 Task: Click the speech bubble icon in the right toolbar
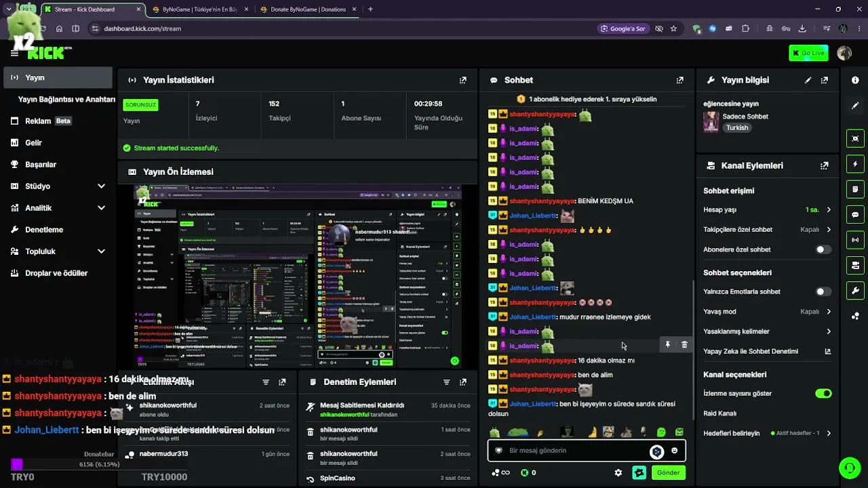click(x=855, y=214)
